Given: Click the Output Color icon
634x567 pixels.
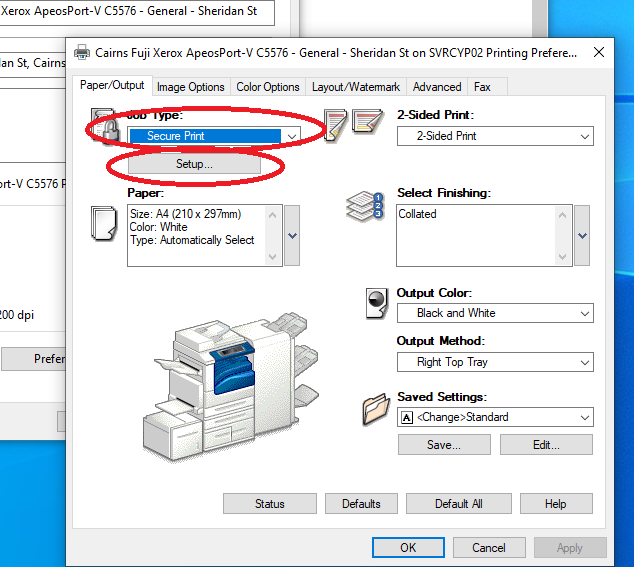Looking at the screenshot, I should (x=376, y=304).
